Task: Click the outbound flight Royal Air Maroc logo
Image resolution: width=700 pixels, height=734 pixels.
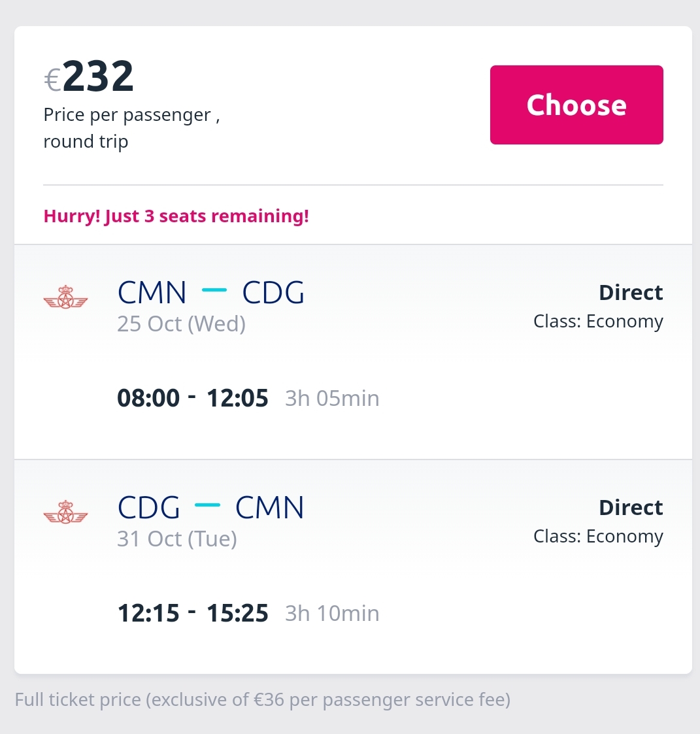Action: point(65,297)
